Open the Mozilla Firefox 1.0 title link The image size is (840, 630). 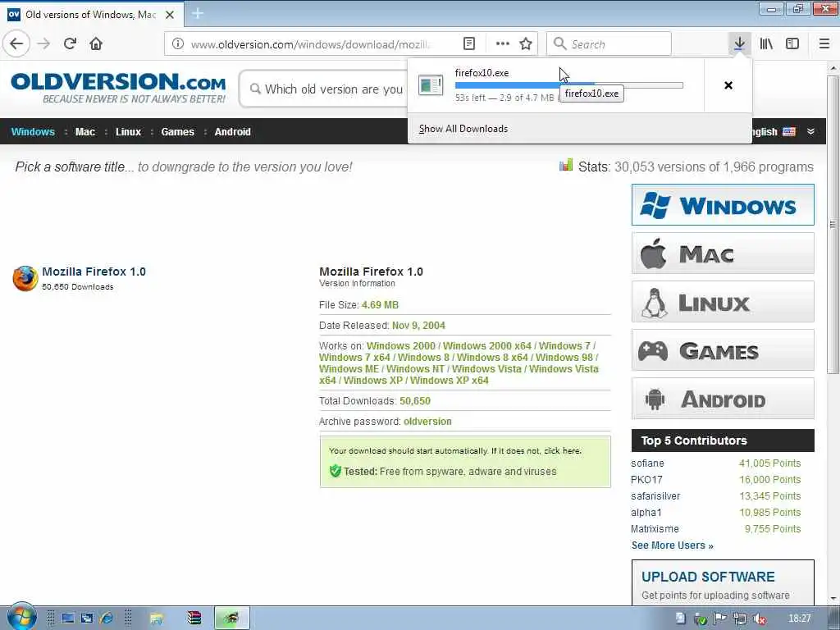(94, 272)
